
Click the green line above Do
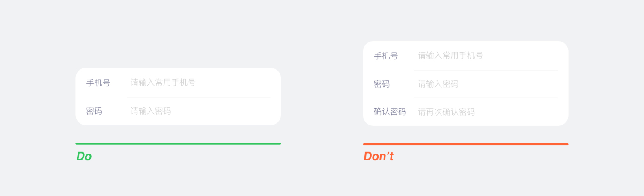[178, 143]
